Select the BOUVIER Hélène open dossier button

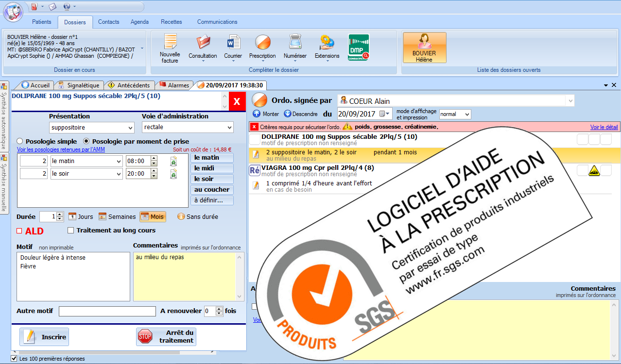click(x=424, y=48)
